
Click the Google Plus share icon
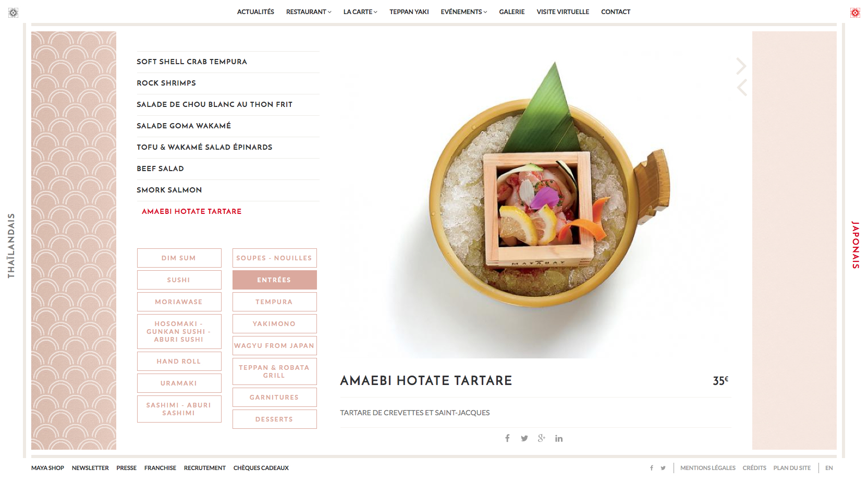tap(542, 438)
